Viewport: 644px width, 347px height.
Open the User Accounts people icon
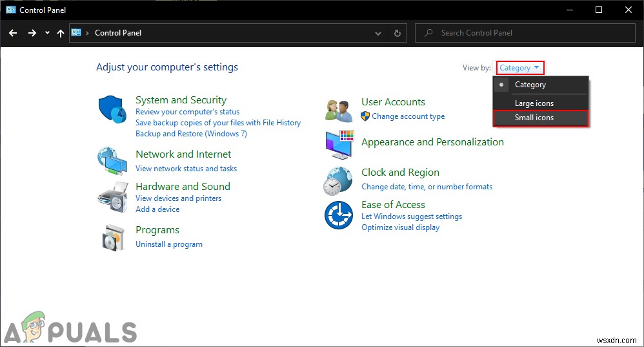339,110
